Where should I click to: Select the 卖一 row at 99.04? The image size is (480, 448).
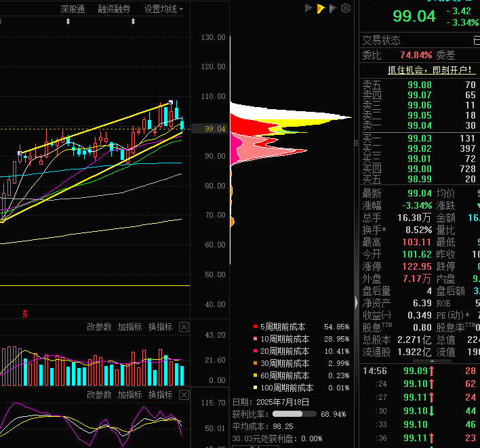[x=420, y=125]
